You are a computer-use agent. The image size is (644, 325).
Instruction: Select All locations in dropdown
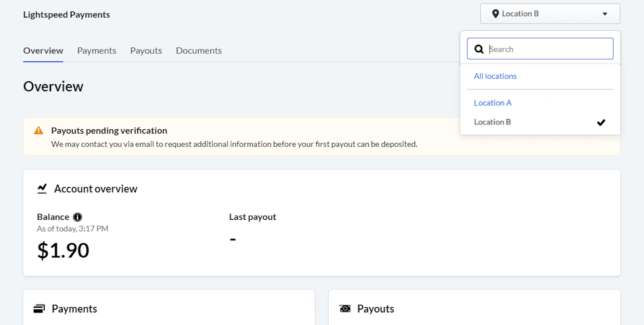click(x=495, y=76)
